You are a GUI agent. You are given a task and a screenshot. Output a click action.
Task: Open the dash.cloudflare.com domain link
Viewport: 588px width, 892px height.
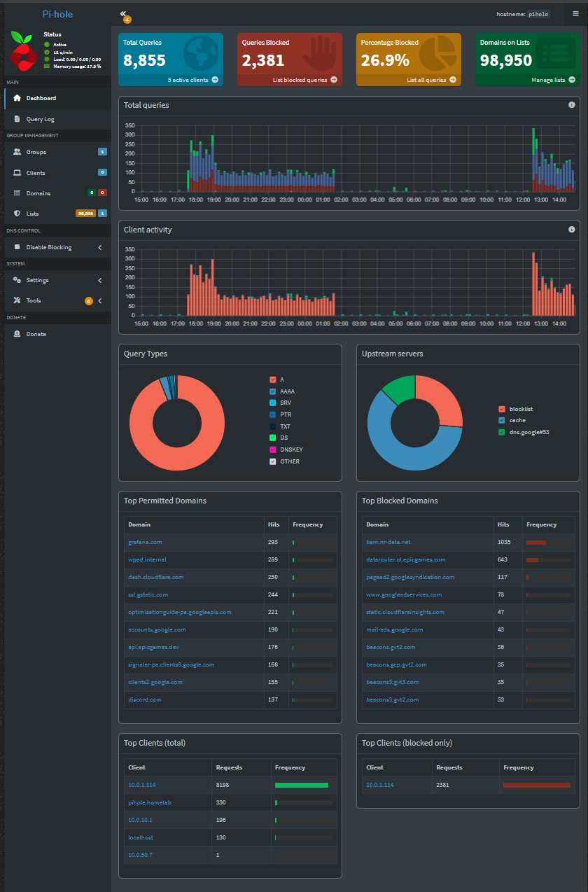(156, 577)
